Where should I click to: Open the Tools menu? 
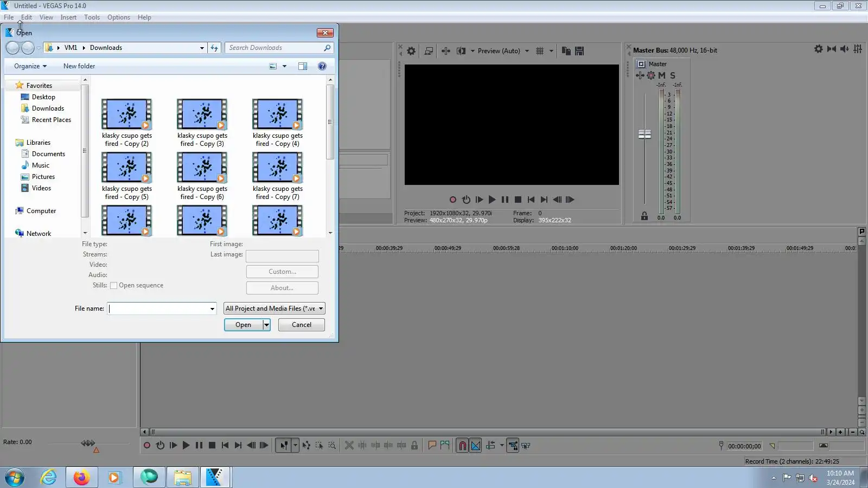(x=92, y=17)
